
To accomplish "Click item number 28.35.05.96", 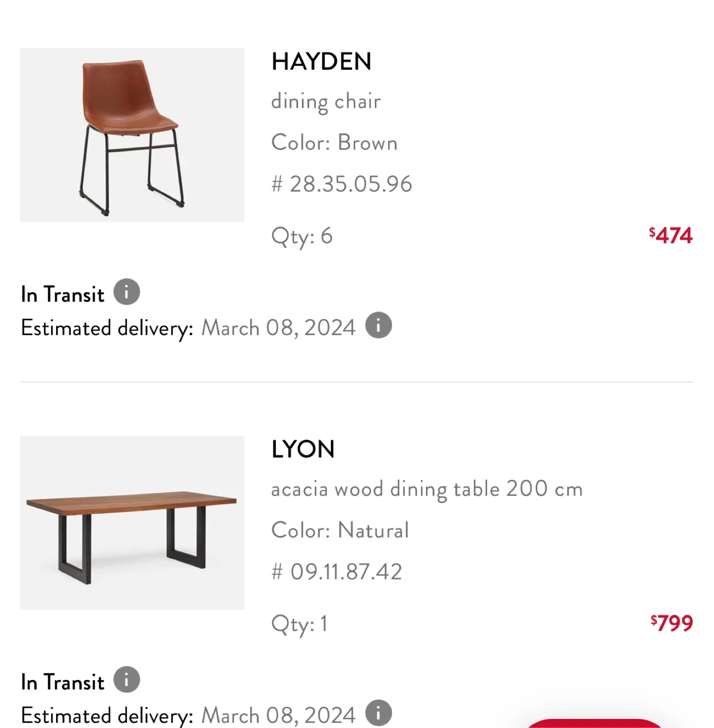I will point(342,184).
